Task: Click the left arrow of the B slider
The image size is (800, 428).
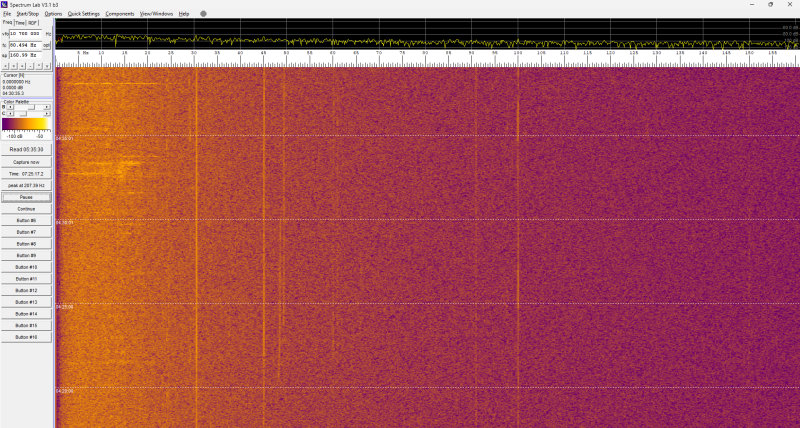Action: pos(10,107)
